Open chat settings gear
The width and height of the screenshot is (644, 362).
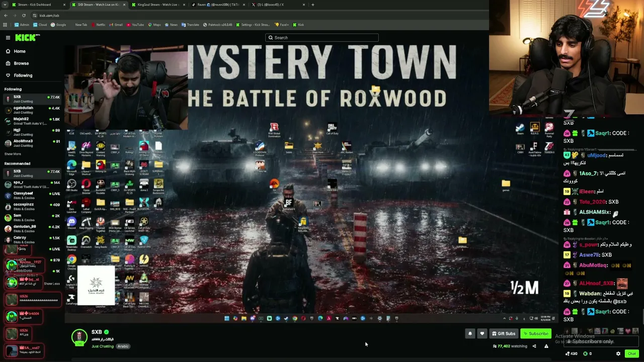[618, 353]
